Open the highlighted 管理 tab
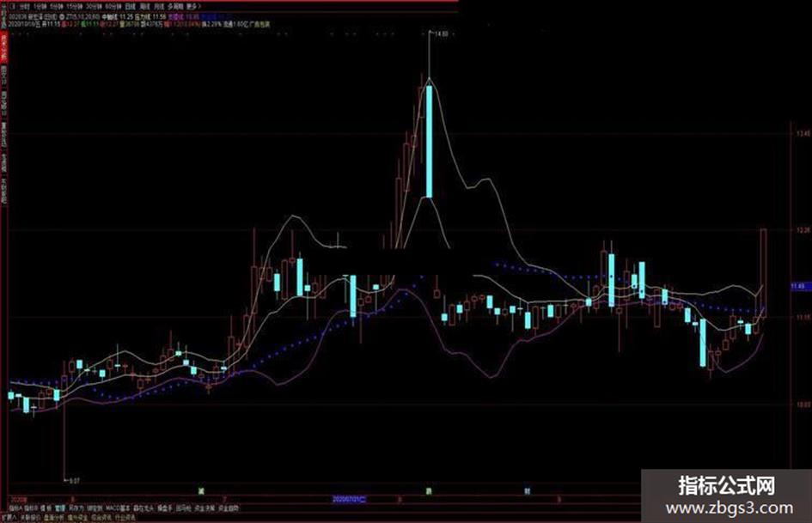 61,508
